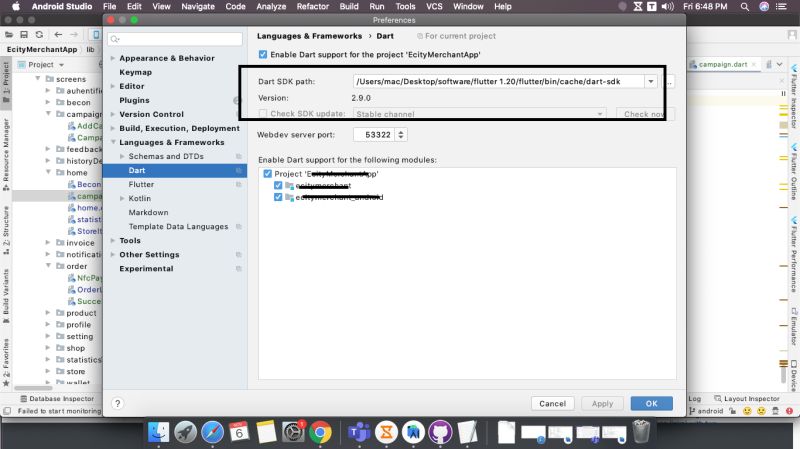Open Finder from the dock
800x449 pixels.
[158, 433]
